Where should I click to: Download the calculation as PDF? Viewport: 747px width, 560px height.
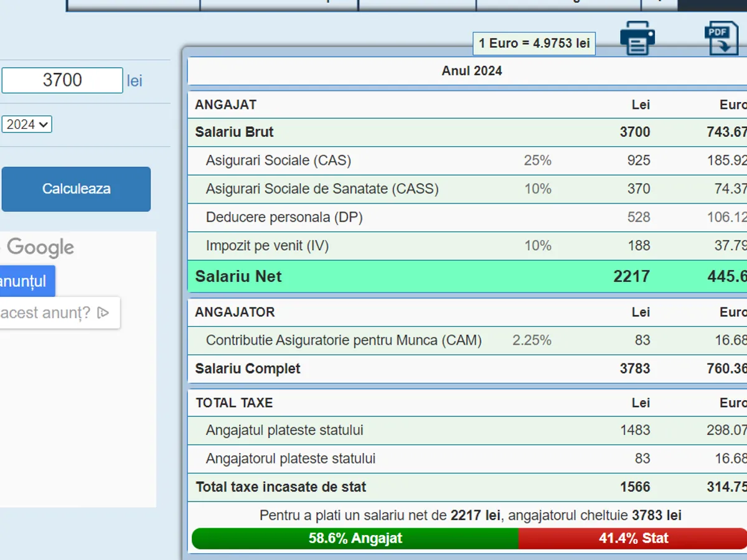point(721,39)
